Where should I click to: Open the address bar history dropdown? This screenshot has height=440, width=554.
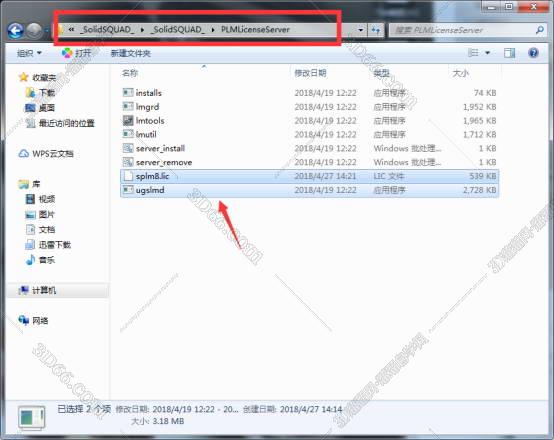click(360, 30)
